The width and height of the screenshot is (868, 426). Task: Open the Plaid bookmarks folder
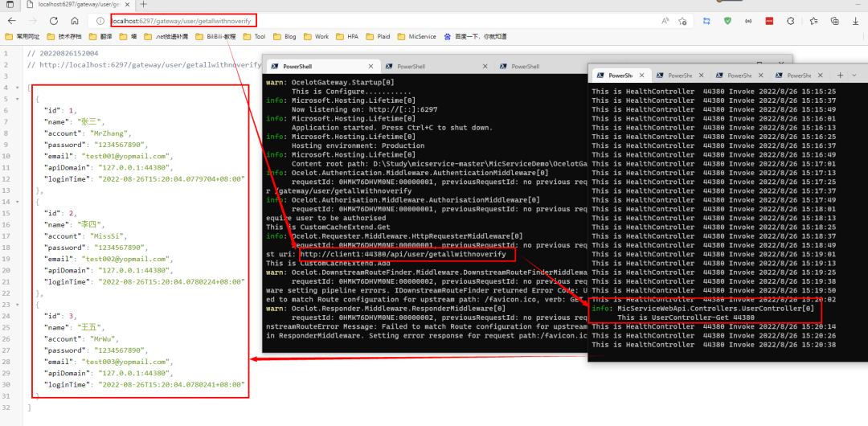tap(378, 36)
